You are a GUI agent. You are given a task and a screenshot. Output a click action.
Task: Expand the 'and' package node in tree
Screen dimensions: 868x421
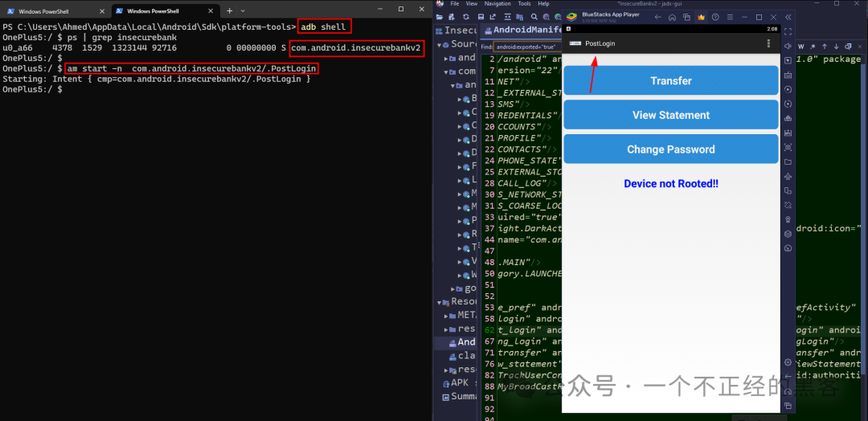(x=445, y=59)
